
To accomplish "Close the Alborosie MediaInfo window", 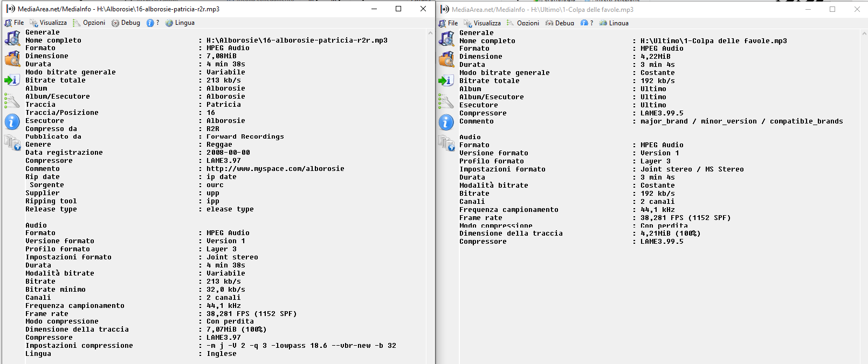I will pos(423,9).
